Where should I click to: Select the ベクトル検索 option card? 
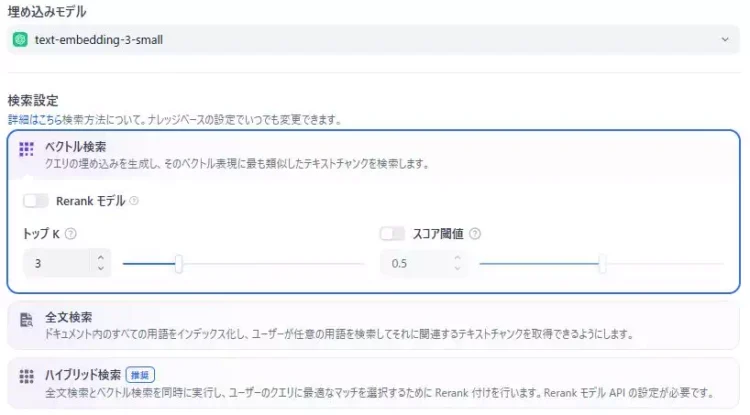[374, 211]
